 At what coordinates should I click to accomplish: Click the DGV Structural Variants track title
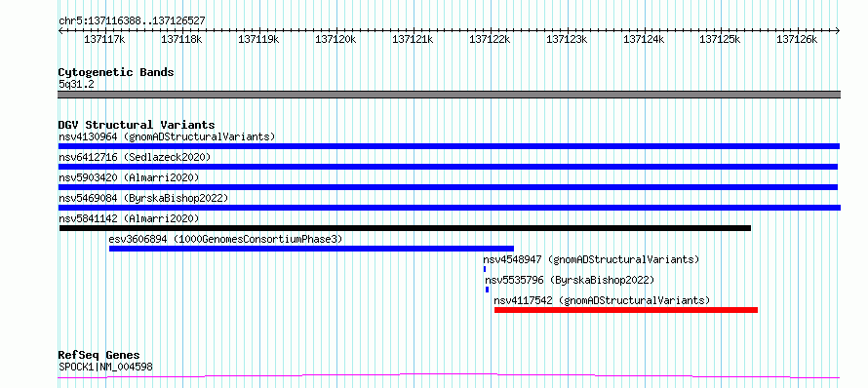pyautogui.click(x=137, y=125)
